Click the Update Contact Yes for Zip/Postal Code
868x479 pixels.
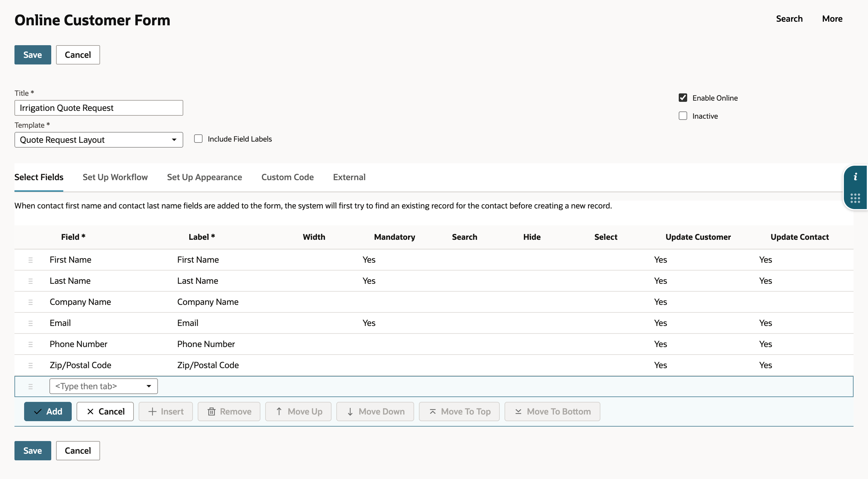766,365
